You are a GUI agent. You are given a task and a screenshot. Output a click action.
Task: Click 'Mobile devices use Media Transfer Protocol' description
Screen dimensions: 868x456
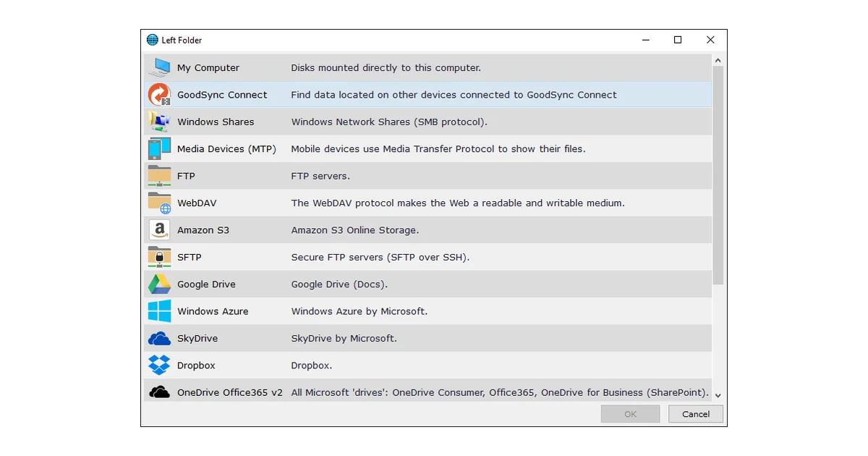tap(438, 149)
